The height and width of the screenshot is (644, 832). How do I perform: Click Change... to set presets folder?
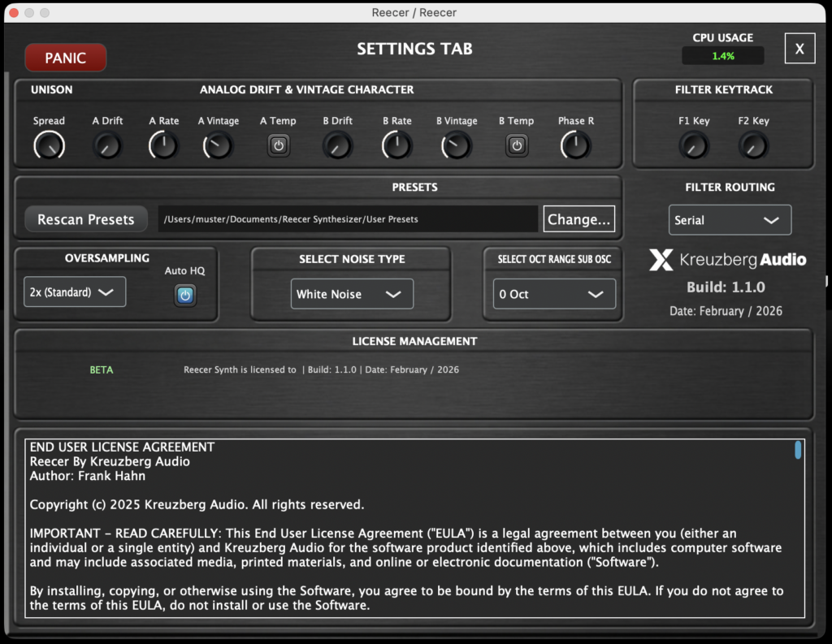click(578, 219)
